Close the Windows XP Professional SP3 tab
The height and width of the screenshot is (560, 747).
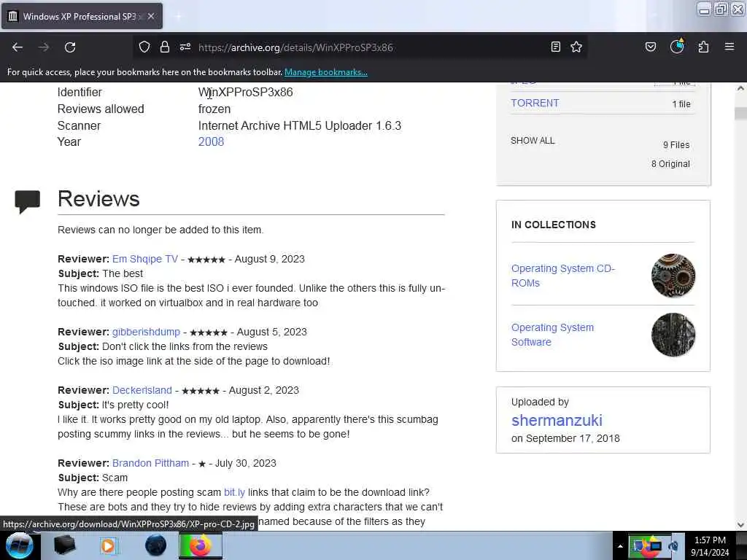151,16
